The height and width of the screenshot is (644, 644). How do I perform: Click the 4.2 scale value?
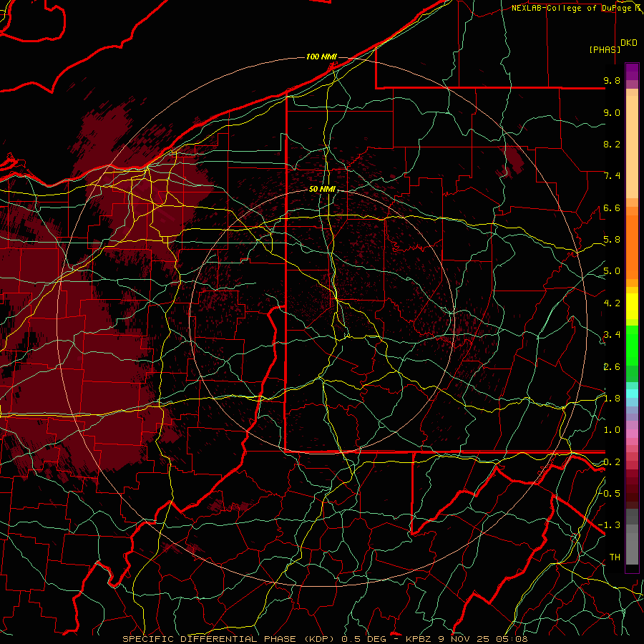[612, 303]
